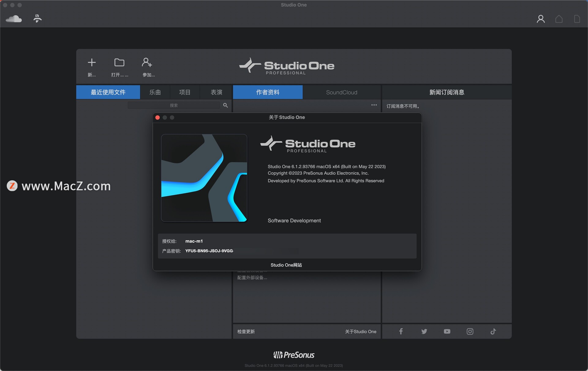The image size is (588, 371).
Task: Click the recent files search field
Action: click(174, 105)
